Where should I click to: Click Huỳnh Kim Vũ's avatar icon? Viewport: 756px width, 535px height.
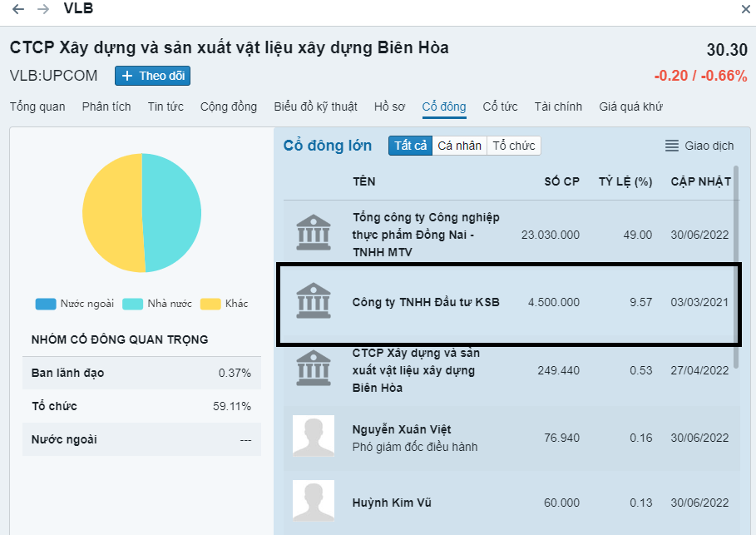pyautogui.click(x=314, y=502)
